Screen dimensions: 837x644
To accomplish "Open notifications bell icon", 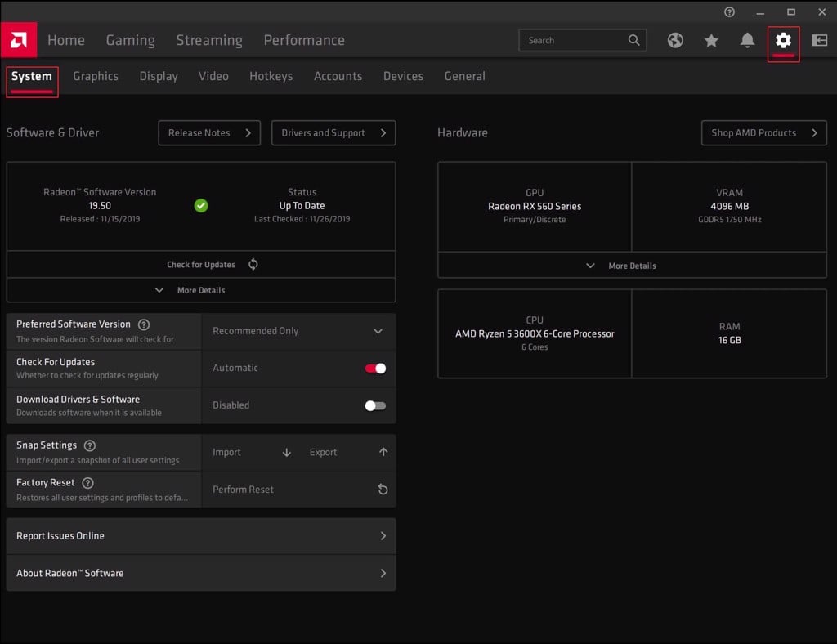I will 747,40.
